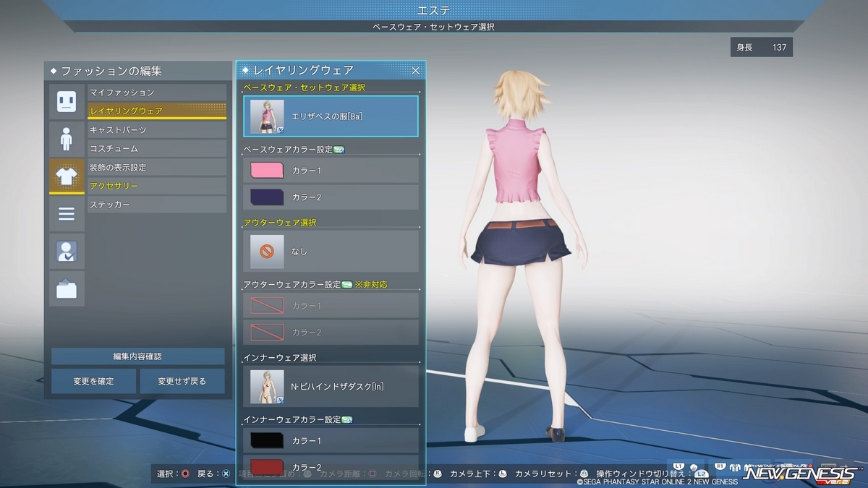The height and width of the screenshot is (488, 868).
Task: Click the ファッションの編集 panel title
Action: (x=111, y=71)
